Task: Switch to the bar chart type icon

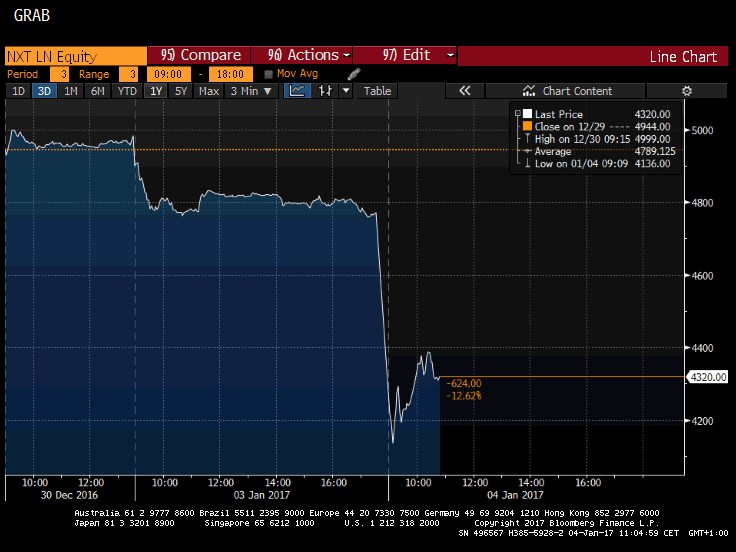Action: point(324,91)
